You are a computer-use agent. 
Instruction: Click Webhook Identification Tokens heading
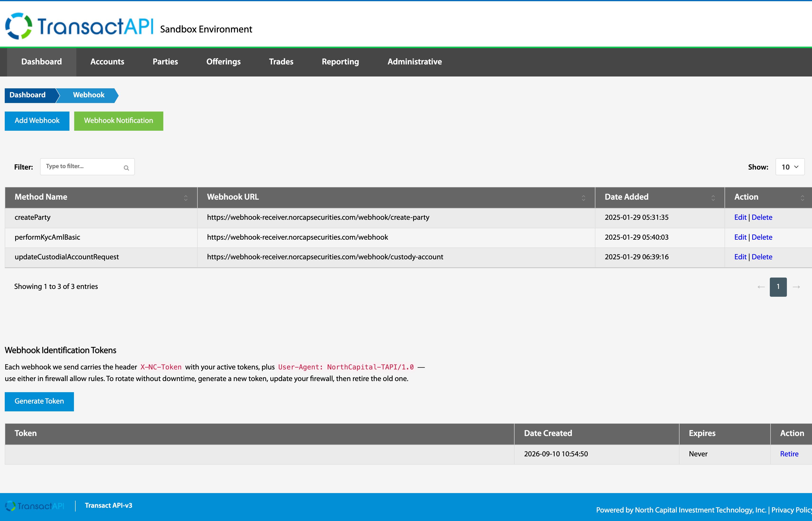click(60, 350)
